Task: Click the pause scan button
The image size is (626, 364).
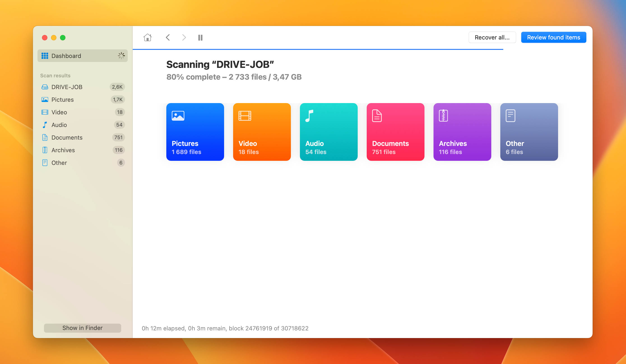Action: 201,37
